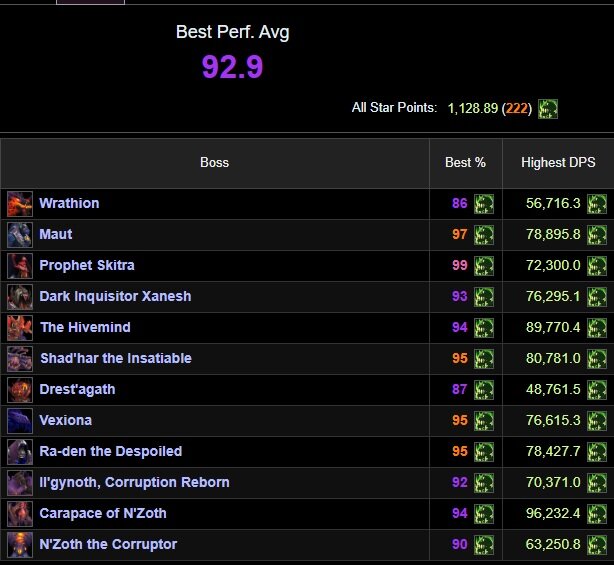Click the Boss column header

click(215, 162)
